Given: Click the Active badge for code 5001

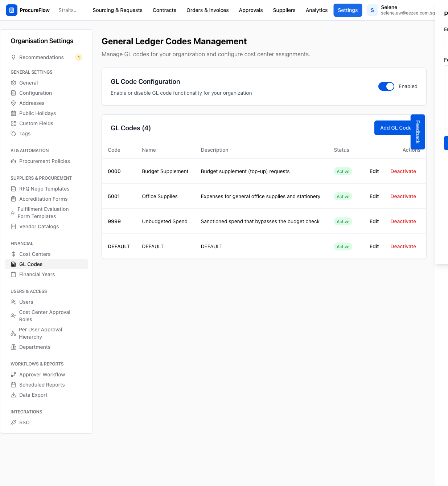Looking at the screenshot, I should pyautogui.click(x=343, y=196).
